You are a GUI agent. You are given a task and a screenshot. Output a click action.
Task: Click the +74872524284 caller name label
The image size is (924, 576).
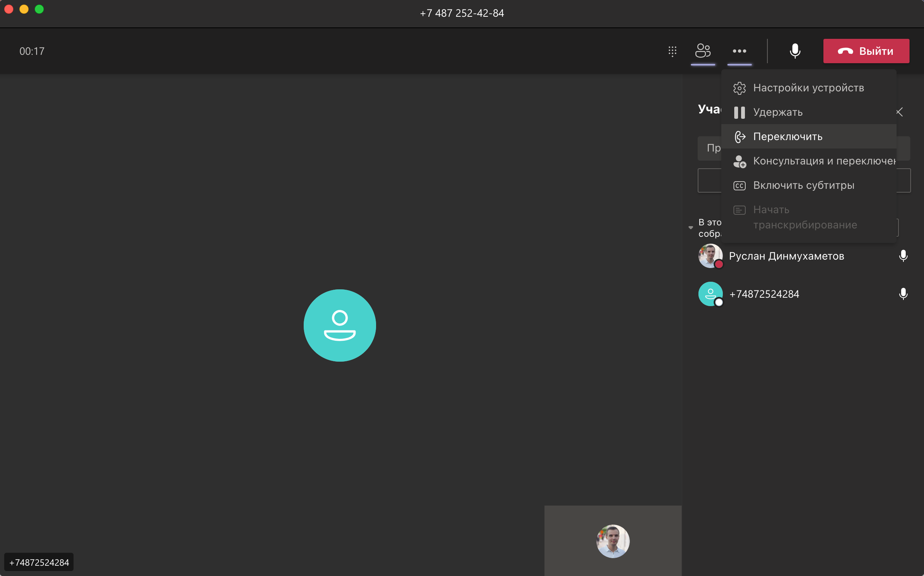39,562
